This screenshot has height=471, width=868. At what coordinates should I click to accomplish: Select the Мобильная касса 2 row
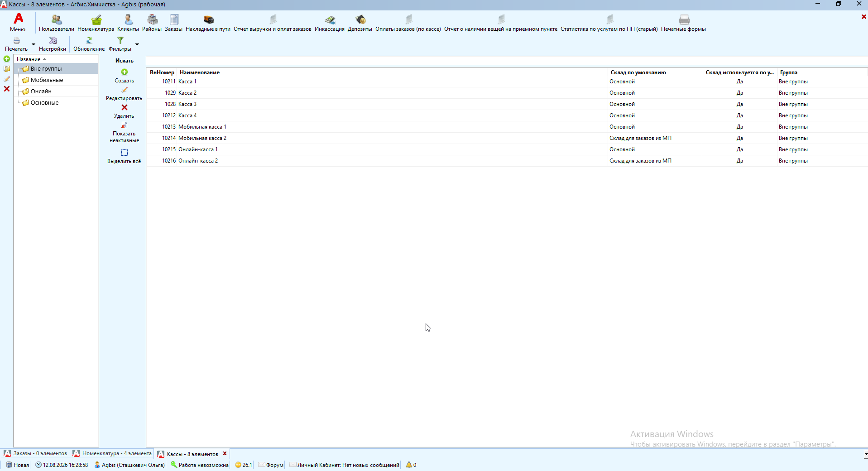coord(507,138)
